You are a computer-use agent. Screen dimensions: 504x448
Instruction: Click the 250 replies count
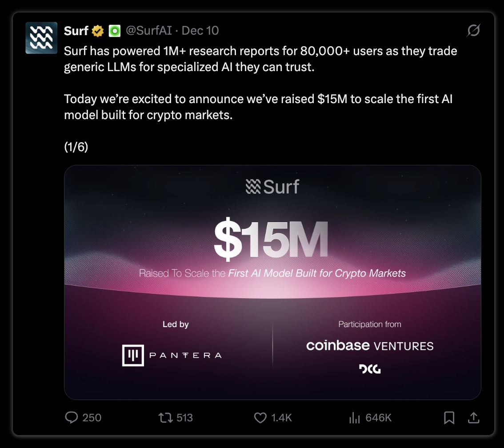pyautogui.click(x=92, y=417)
